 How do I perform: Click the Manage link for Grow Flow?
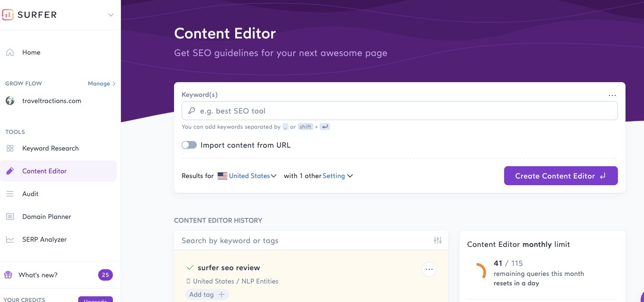click(101, 84)
